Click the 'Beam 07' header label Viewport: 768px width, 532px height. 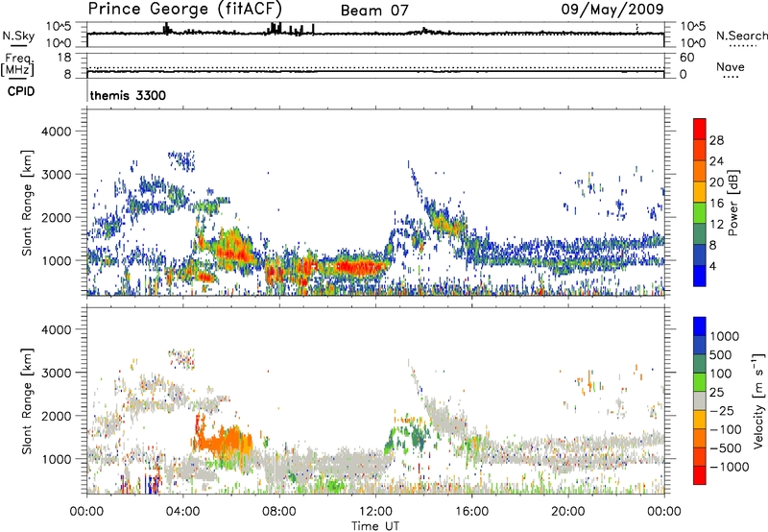pos(374,11)
